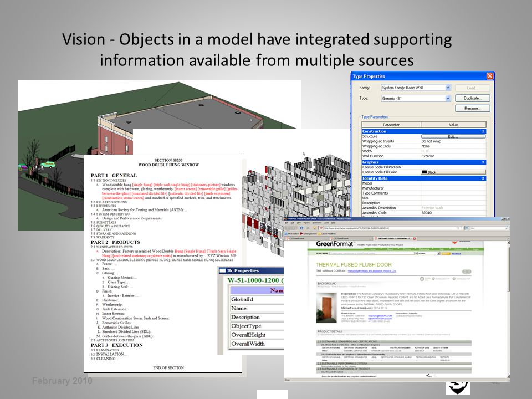Switch to the first CSI GreenFormat tab
The image size is (532, 399).
[306, 238]
